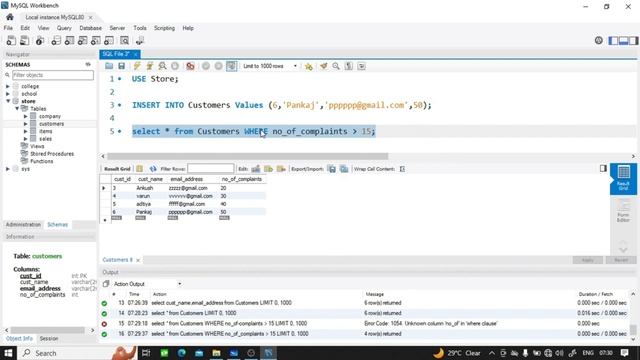Expand the school schema
The width and height of the screenshot is (640, 360).
[x=8, y=94]
